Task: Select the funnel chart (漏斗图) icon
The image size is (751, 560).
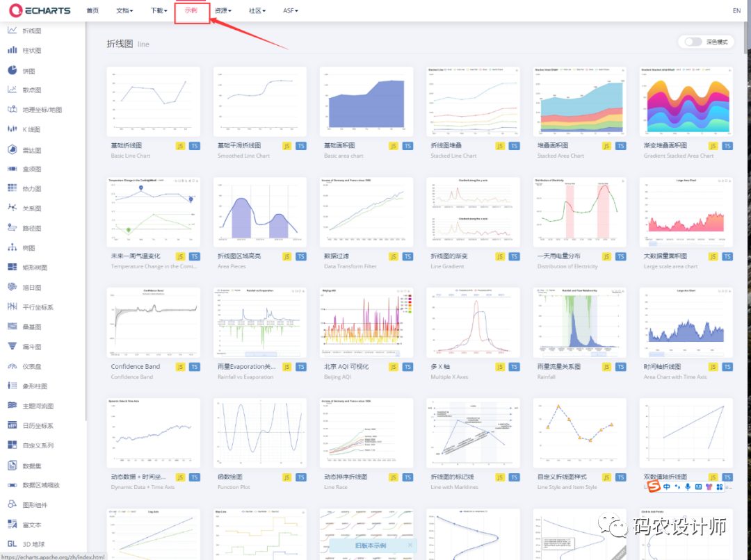Action: pyautogui.click(x=12, y=346)
